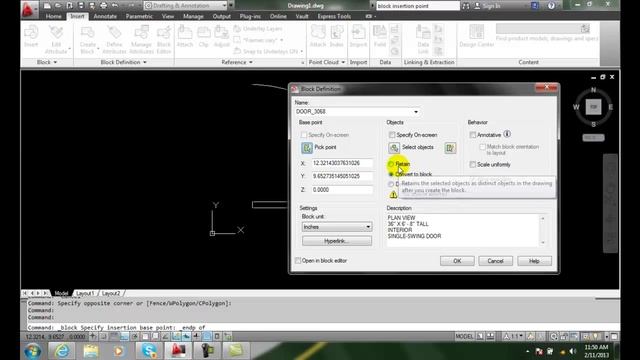Viewport: 640px width, 360px height.
Task: Select the Convert to block radio button
Action: (x=391, y=174)
